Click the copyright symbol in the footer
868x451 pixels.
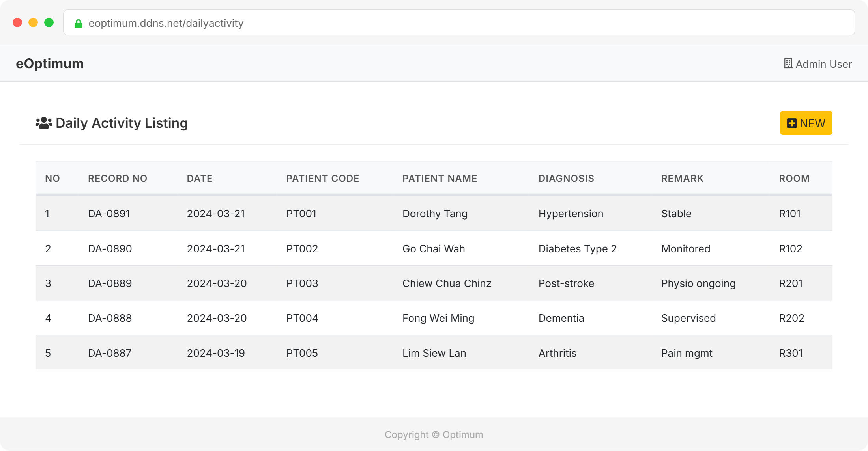435,434
